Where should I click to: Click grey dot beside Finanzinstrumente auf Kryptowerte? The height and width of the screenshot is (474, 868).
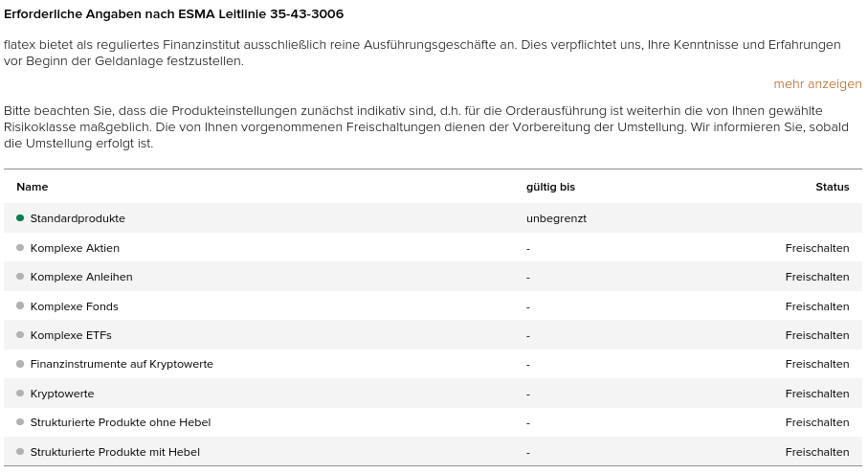(20, 364)
